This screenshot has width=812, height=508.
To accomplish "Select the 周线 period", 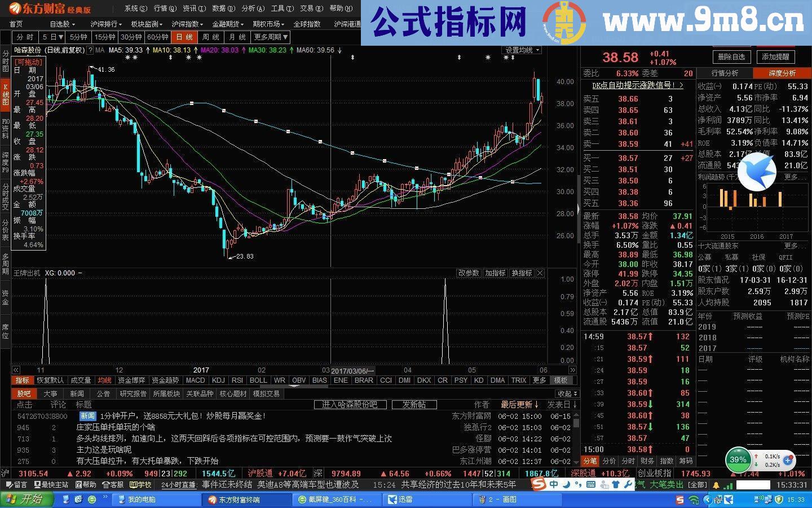I will pos(211,37).
